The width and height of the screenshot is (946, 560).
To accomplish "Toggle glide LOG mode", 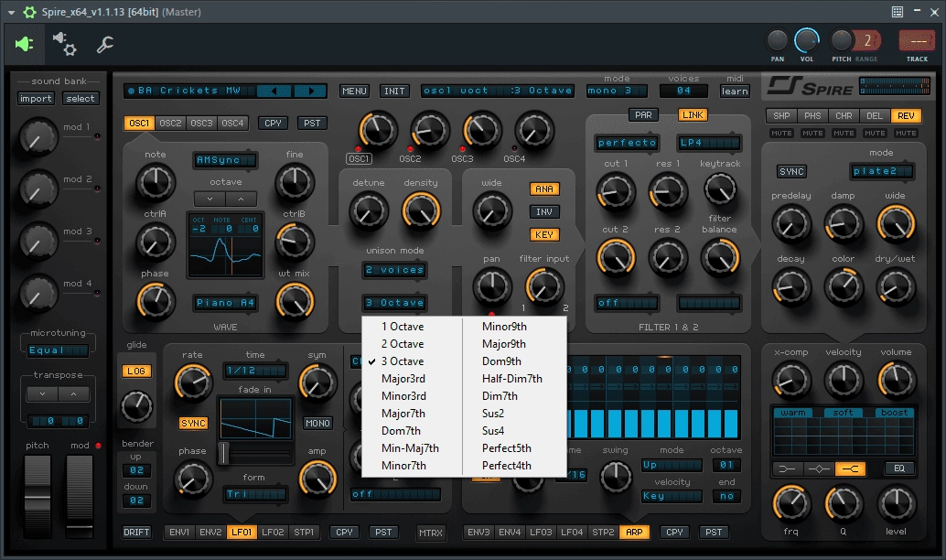I will tap(136, 372).
